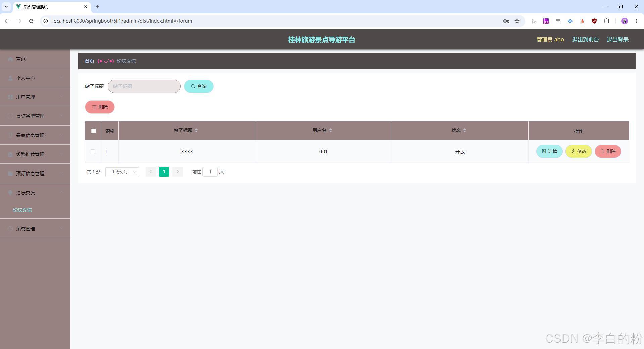Click the row 删除 button for XXXX
Viewport: 644px width, 349px height.
click(608, 151)
